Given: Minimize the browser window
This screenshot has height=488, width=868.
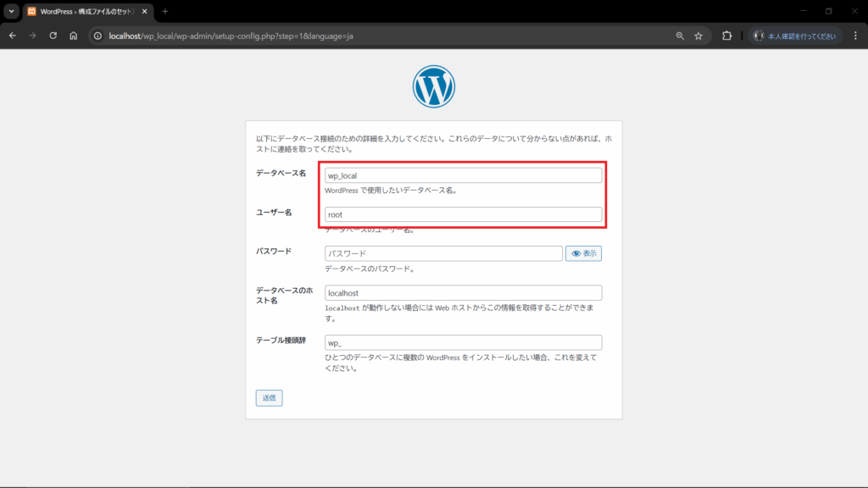Looking at the screenshot, I should pos(804,11).
